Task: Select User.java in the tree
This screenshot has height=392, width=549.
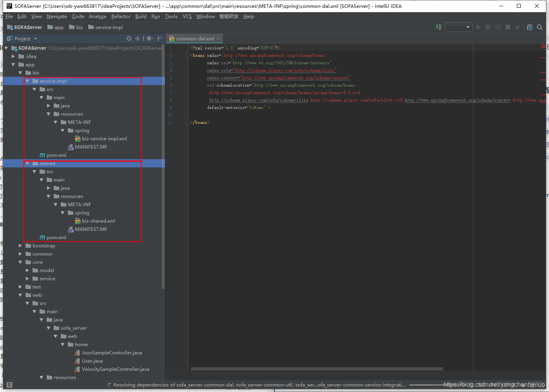Action: tap(89, 361)
